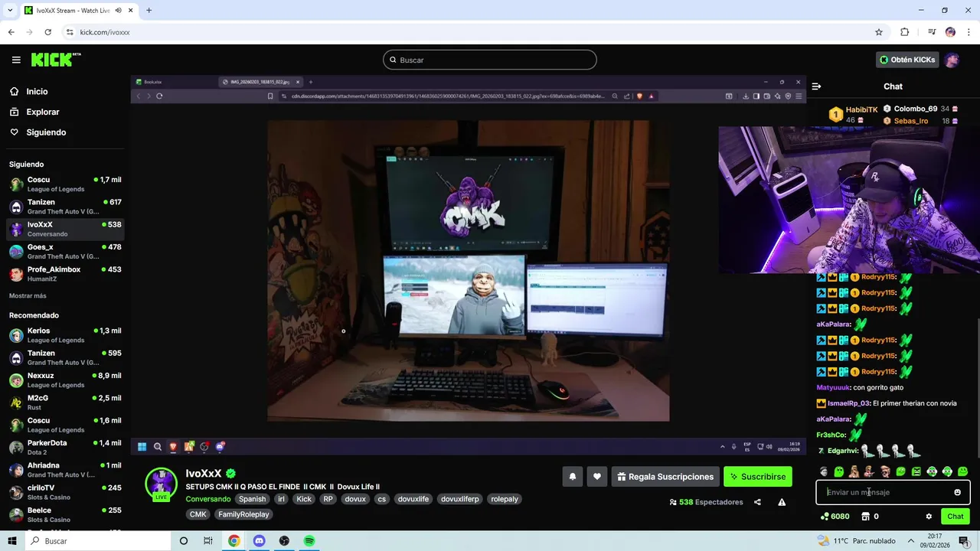The width and height of the screenshot is (980, 551).
Task: Open a new Chrome tab
Action: pos(149,10)
